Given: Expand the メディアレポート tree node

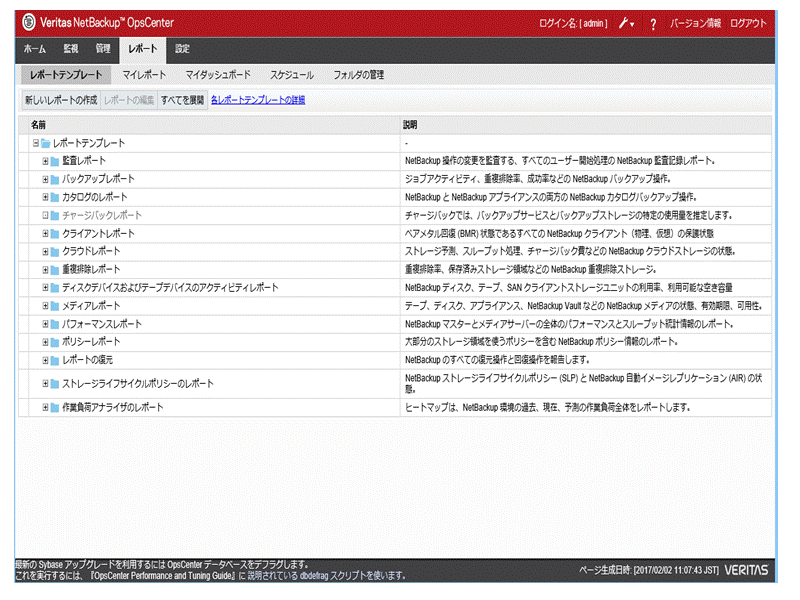Looking at the screenshot, I should (45, 306).
